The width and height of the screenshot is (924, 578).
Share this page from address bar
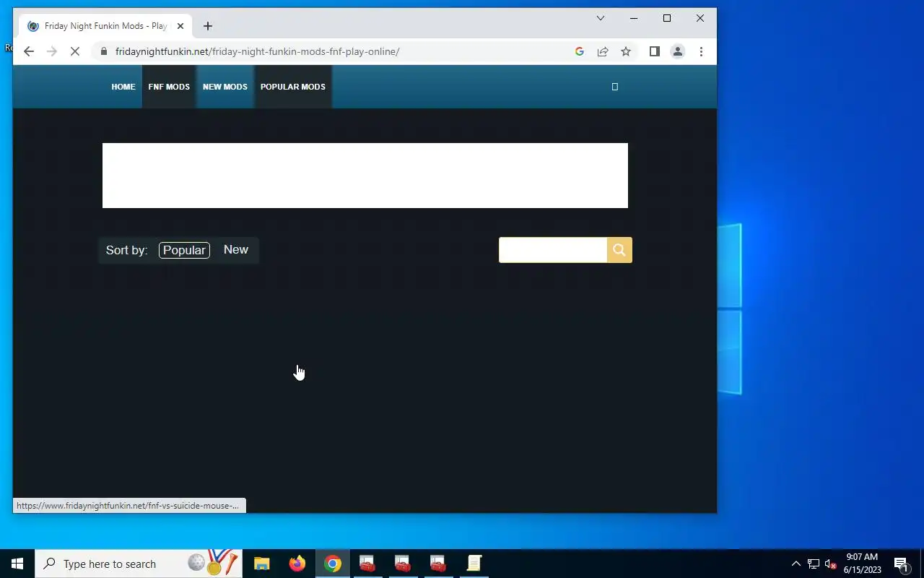(603, 51)
